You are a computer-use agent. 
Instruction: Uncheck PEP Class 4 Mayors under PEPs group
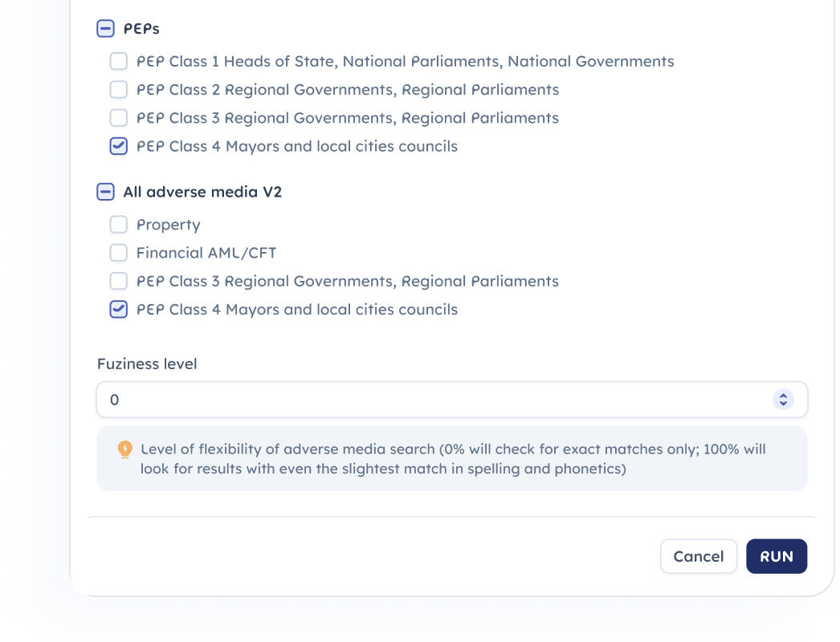click(x=119, y=146)
